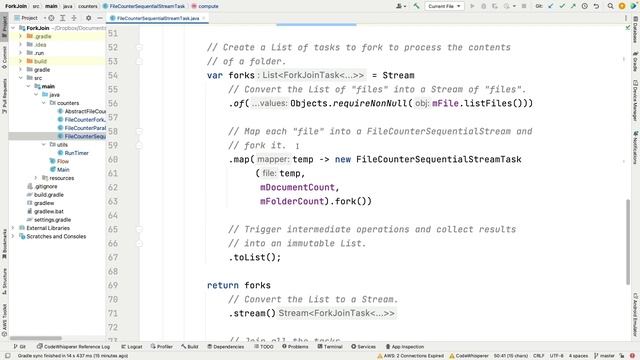Click CRLF line separator widget

(538, 356)
